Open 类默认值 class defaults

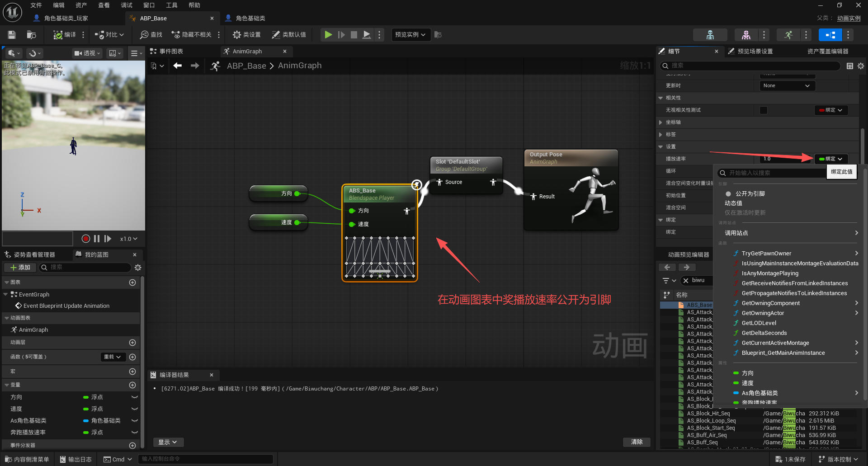[289, 35]
